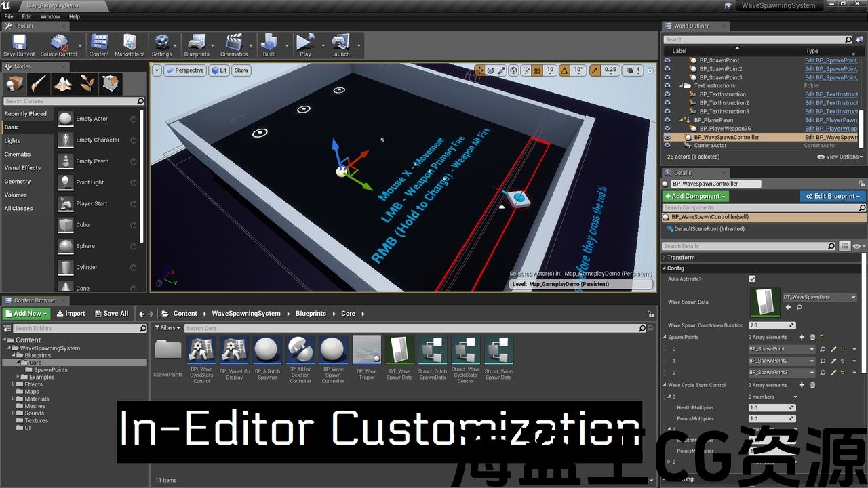Click the Save Current toolbar icon
The height and width of the screenshot is (488, 868).
(x=19, y=45)
